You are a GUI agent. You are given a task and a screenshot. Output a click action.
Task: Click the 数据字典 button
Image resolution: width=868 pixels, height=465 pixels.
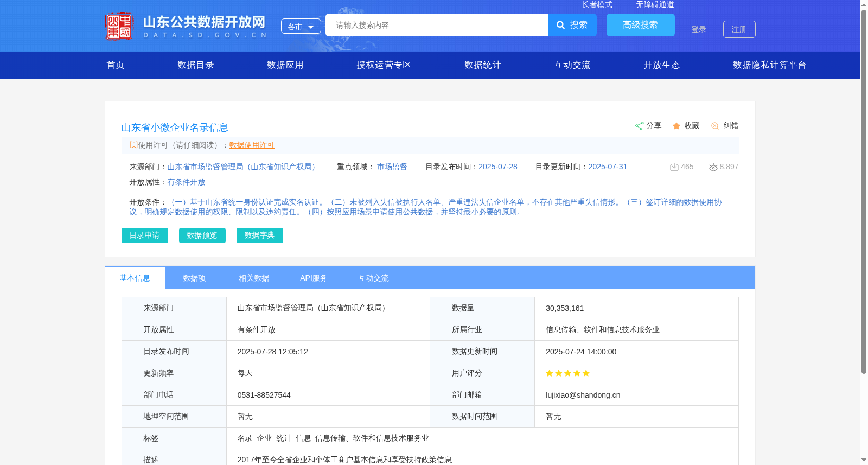coord(260,235)
